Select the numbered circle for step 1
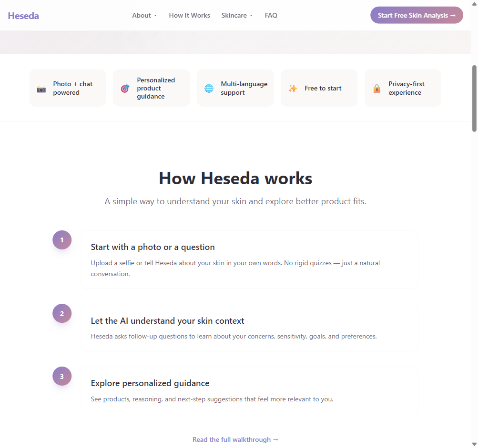Image resolution: width=478 pixels, height=448 pixels. (x=61, y=239)
